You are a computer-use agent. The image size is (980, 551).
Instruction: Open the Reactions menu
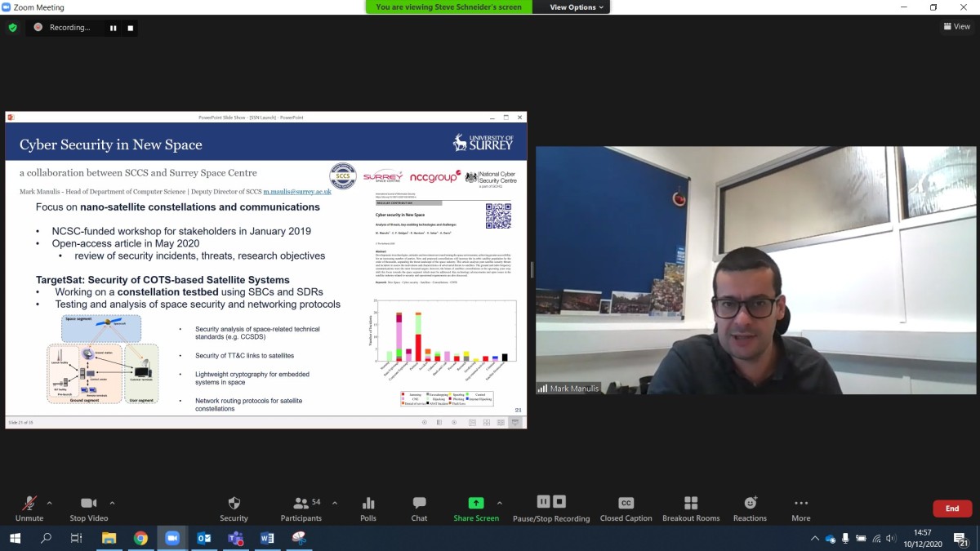[750, 504]
